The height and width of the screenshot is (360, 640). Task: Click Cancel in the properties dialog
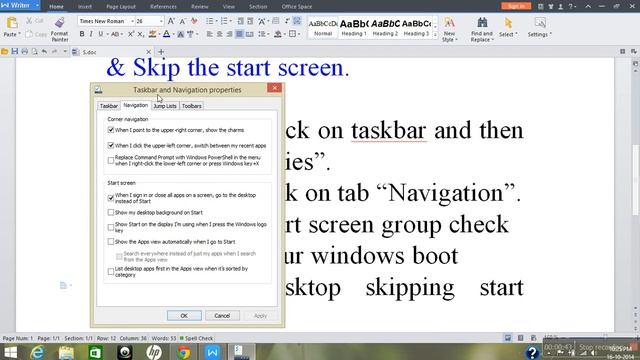pyautogui.click(x=222, y=316)
